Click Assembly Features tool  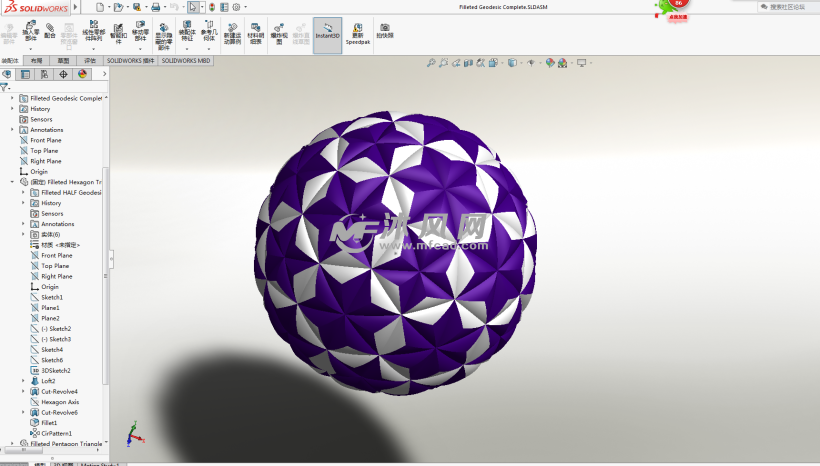point(187,31)
